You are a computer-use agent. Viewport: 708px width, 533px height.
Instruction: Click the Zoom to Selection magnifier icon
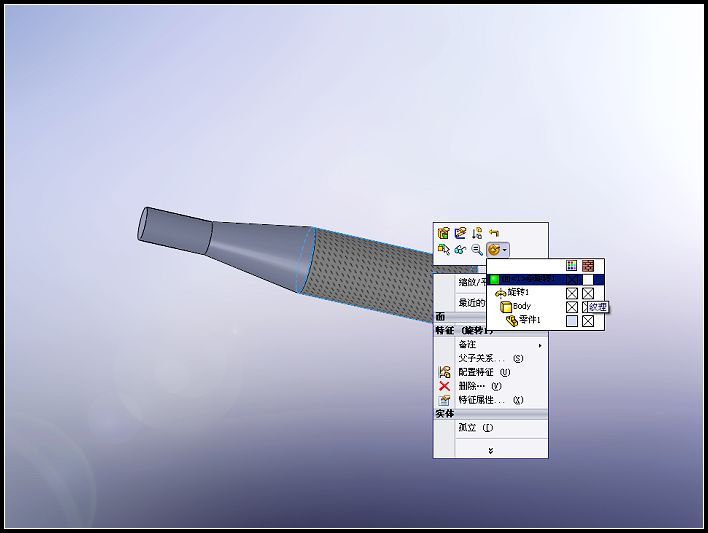[x=477, y=249]
